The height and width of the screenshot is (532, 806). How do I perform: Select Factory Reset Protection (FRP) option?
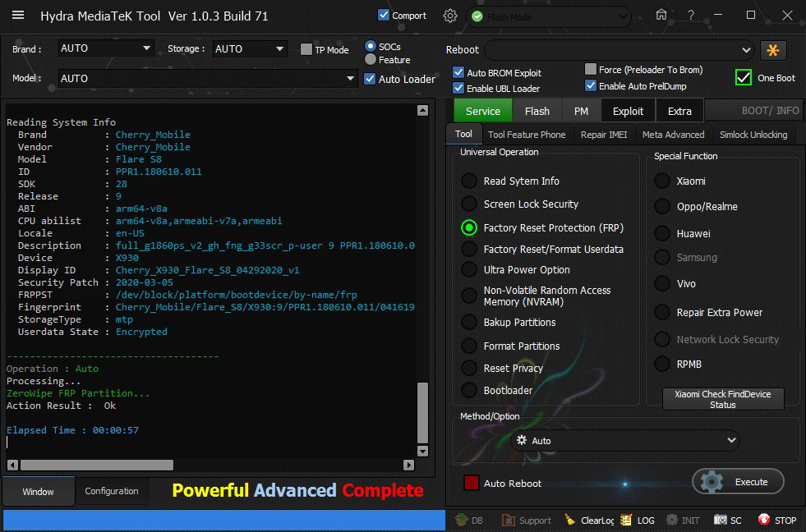point(469,227)
